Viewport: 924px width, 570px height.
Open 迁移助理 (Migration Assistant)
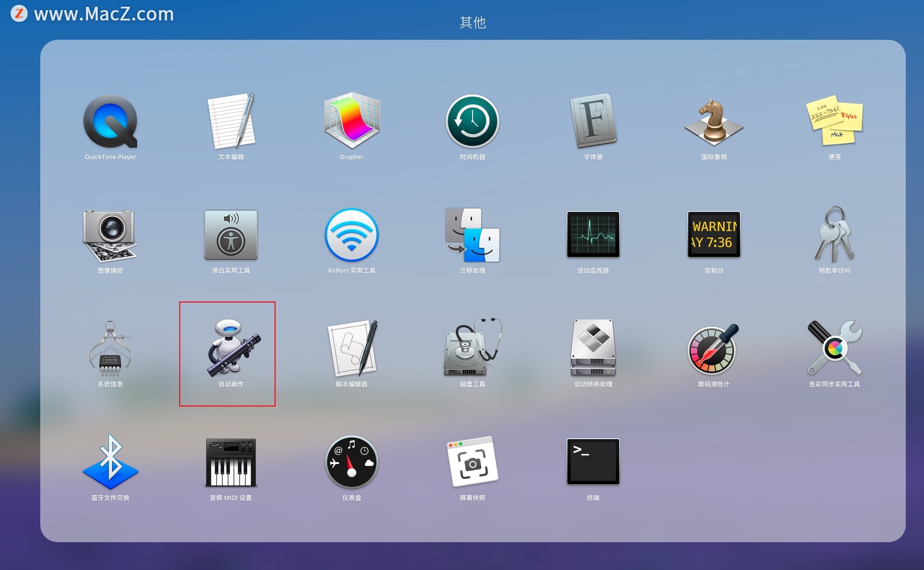[x=472, y=235]
